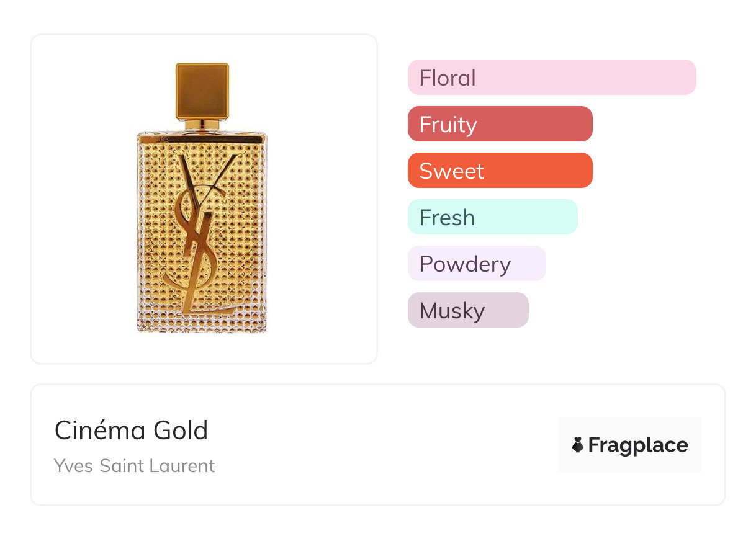Click the lavender Powdery accord bar

point(477,264)
